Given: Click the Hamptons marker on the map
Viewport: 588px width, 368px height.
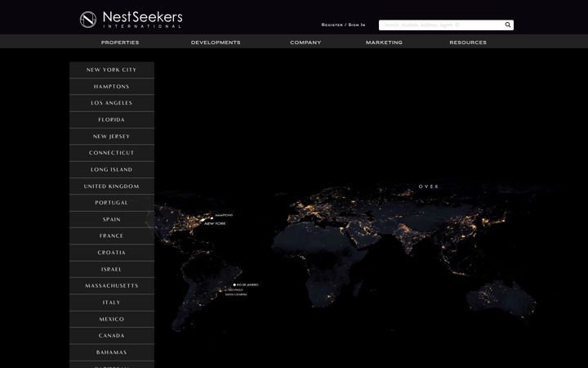Looking at the screenshot, I should pyautogui.click(x=212, y=218).
